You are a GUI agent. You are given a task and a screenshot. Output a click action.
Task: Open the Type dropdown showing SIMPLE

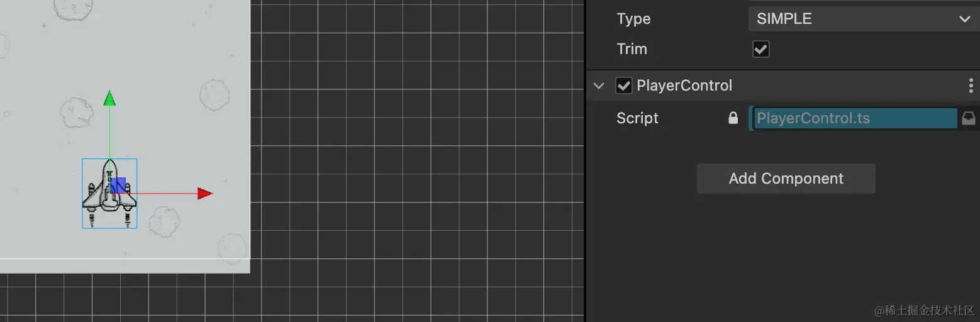[864, 19]
